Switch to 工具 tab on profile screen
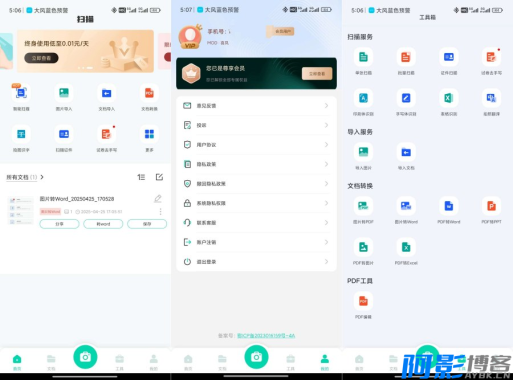 coord(291,362)
